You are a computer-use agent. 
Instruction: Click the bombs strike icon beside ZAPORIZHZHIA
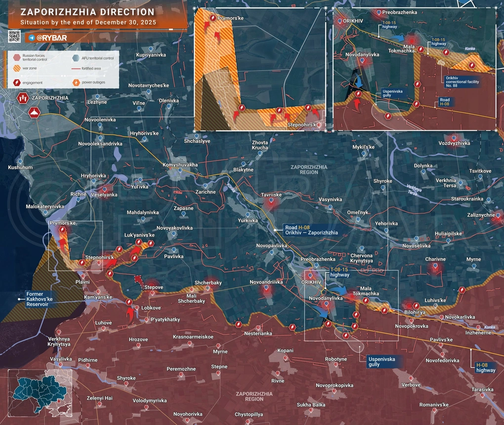point(23,98)
